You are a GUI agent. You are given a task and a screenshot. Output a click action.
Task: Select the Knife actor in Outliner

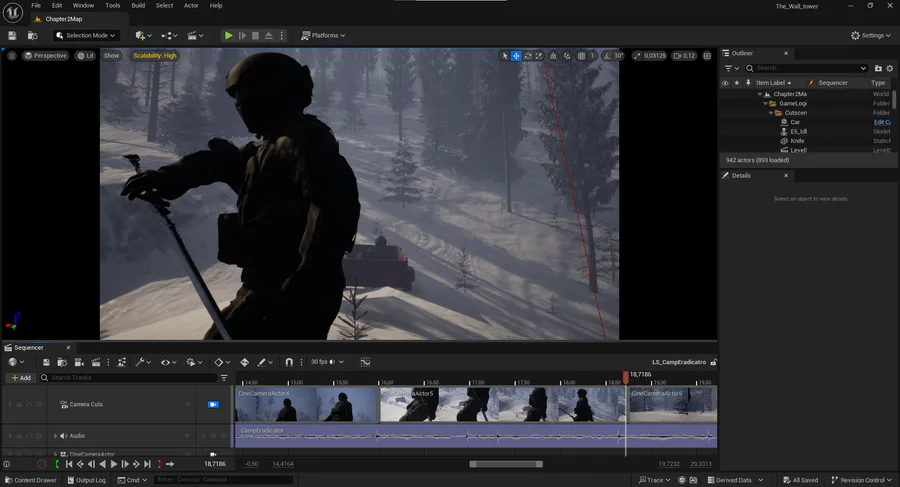click(797, 141)
